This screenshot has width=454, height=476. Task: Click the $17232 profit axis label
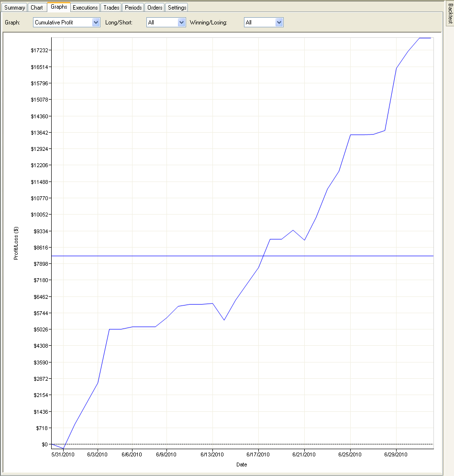(x=39, y=50)
